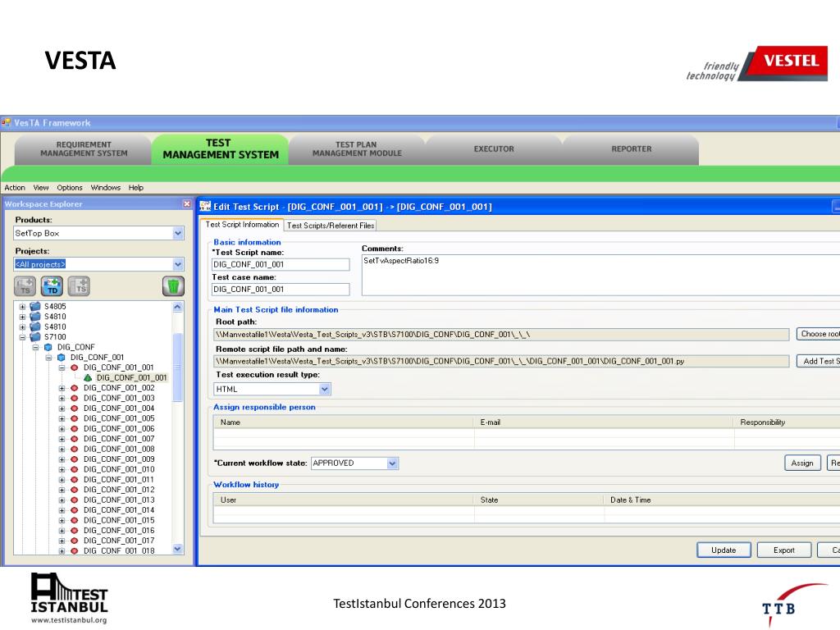Open the Test Plan Management Module tab
The width and height of the screenshot is (840, 630).
pos(357,149)
